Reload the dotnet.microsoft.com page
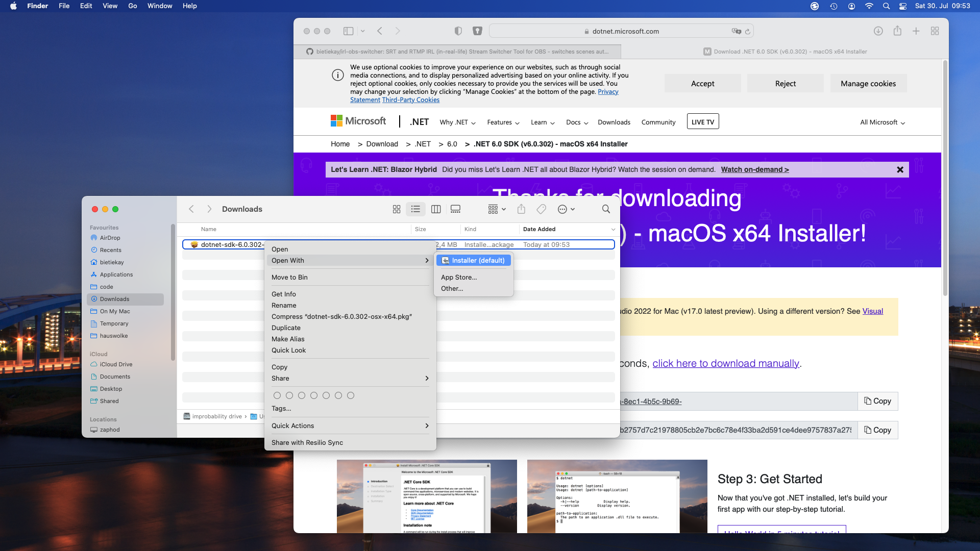This screenshot has height=551, width=980. [748, 32]
